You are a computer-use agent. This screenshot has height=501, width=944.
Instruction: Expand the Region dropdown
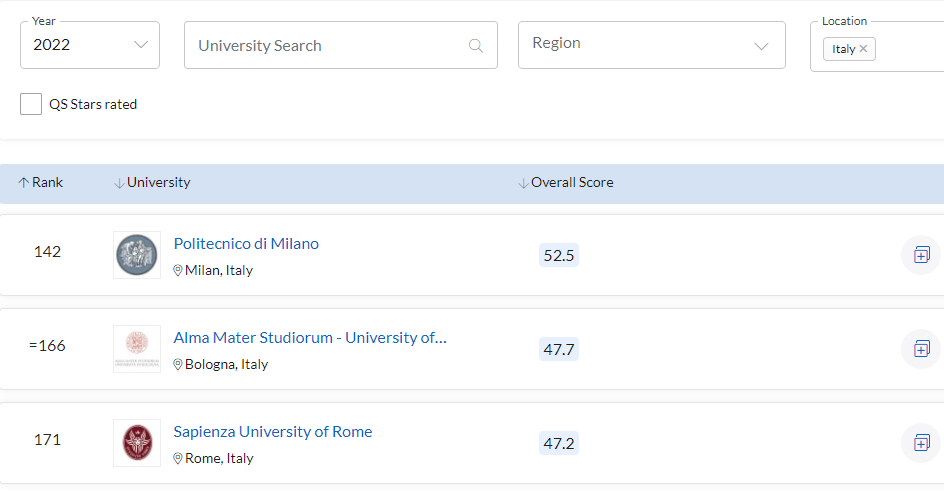tap(651, 45)
